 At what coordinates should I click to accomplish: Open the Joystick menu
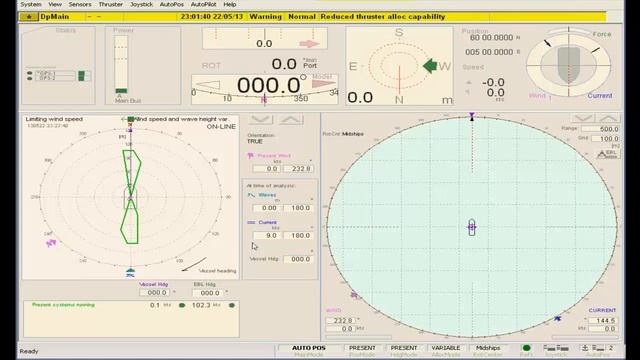(x=141, y=4)
